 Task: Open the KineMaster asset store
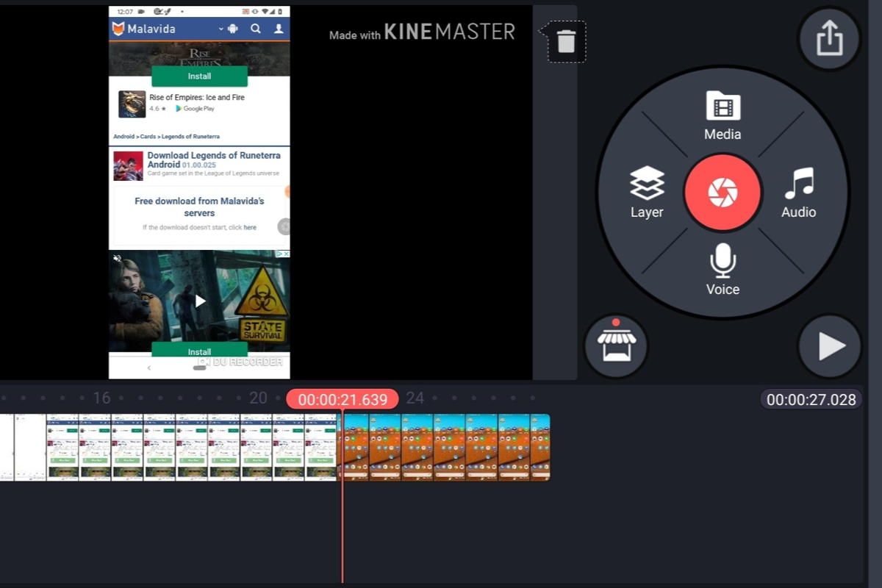tap(615, 345)
